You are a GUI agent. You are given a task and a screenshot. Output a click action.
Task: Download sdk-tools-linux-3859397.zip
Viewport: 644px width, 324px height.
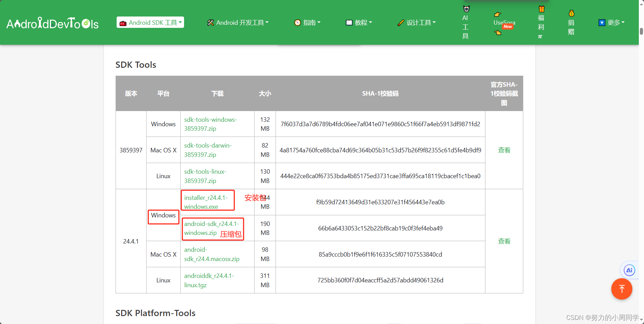pyautogui.click(x=205, y=176)
